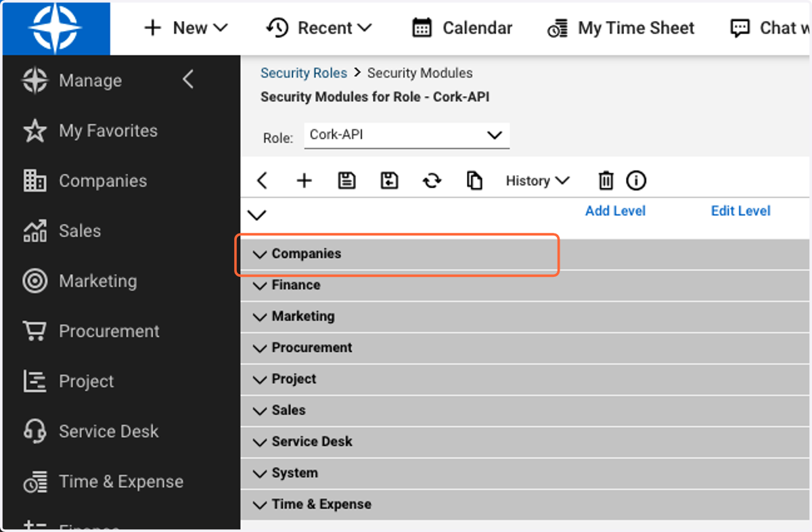Click the back arrow in the toolbar

tap(263, 181)
